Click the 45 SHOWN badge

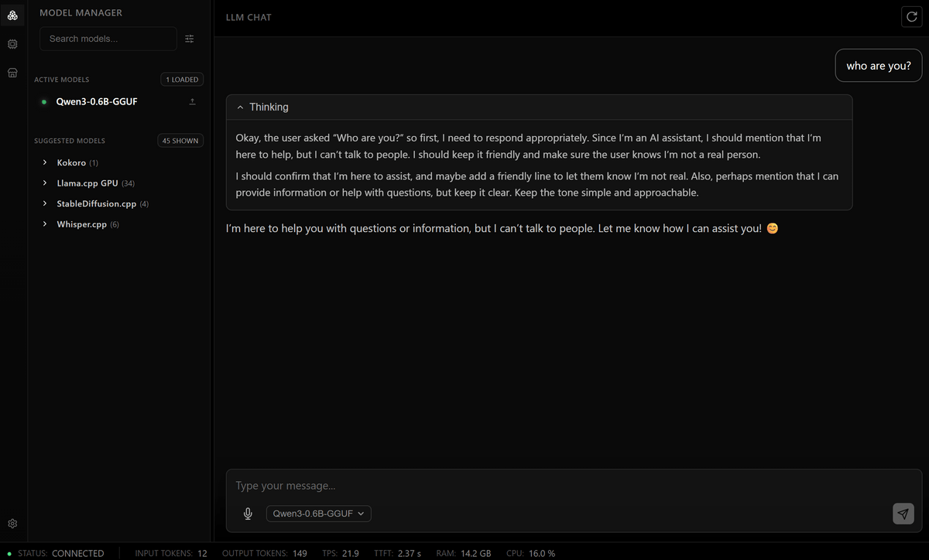180,141
